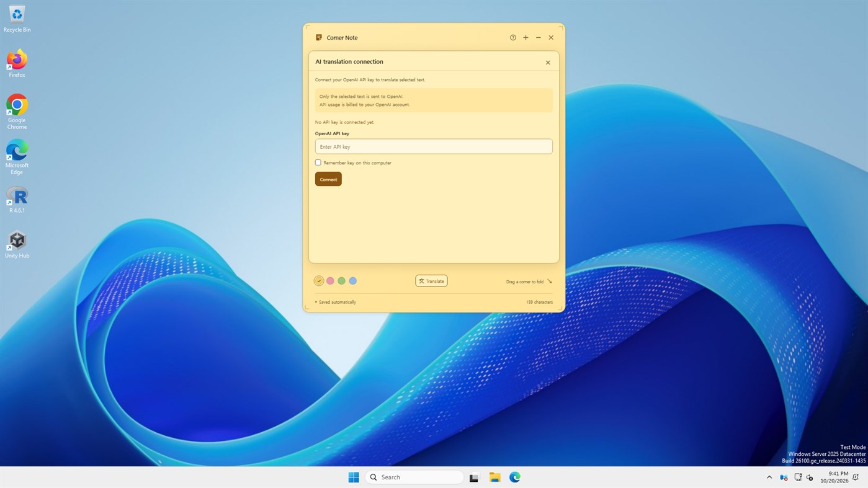868x488 pixels.
Task: Open the Windows Start menu
Action: pyautogui.click(x=354, y=477)
